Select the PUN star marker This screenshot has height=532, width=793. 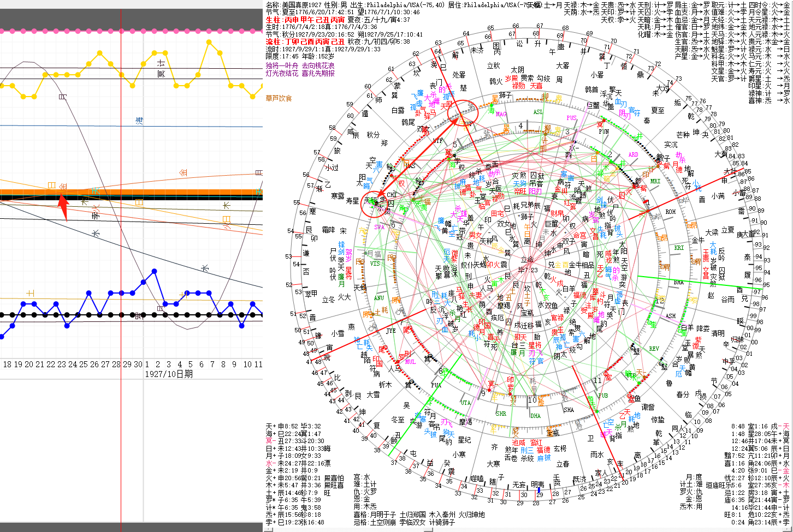point(603,131)
